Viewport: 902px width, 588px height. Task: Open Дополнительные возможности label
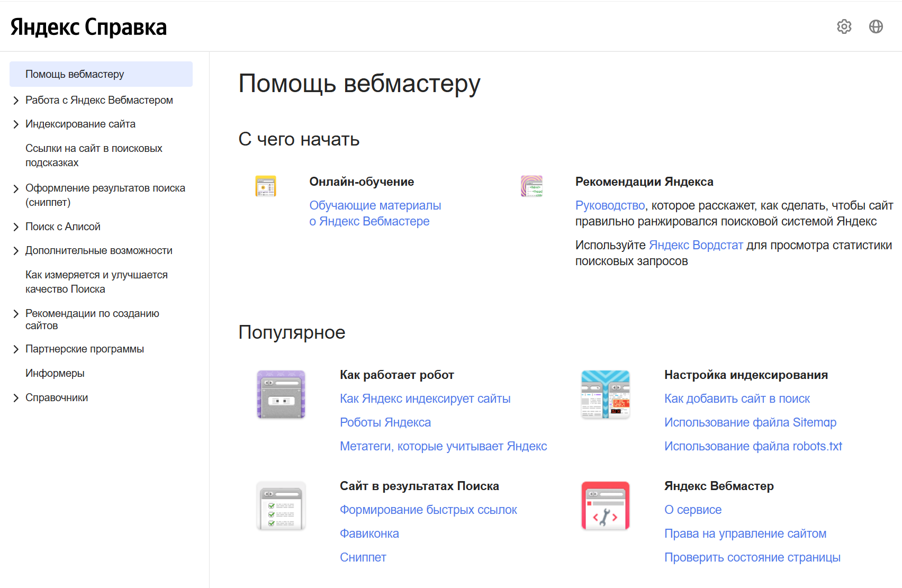click(99, 250)
